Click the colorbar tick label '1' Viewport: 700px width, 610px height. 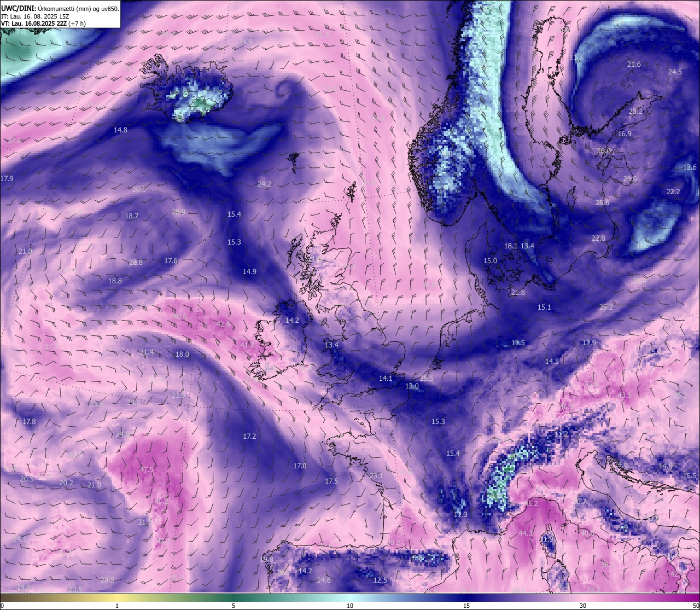click(x=117, y=606)
